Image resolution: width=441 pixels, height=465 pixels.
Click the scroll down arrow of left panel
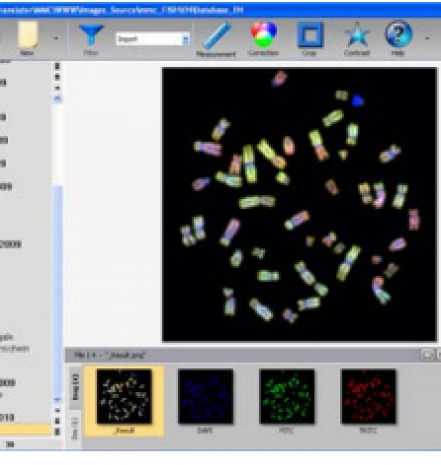click(57, 399)
